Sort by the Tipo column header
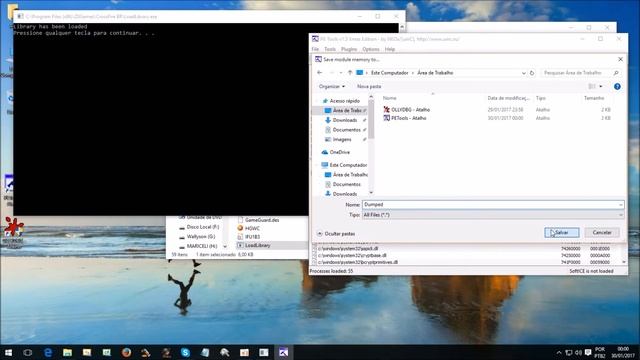The height and width of the screenshot is (360, 640). pos(541,98)
